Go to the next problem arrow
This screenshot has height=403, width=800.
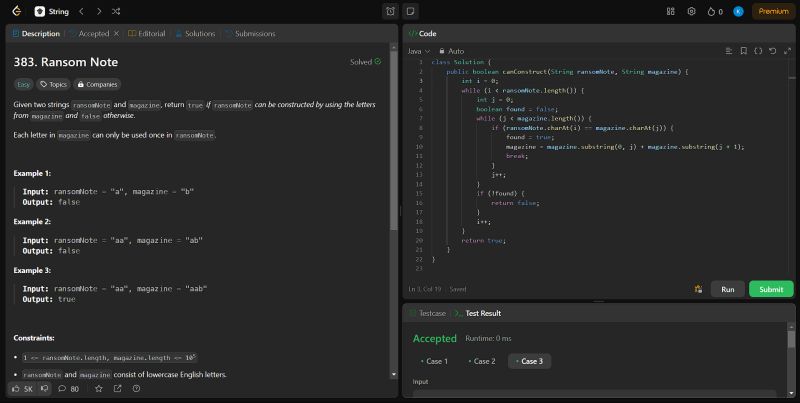pyautogui.click(x=99, y=11)
